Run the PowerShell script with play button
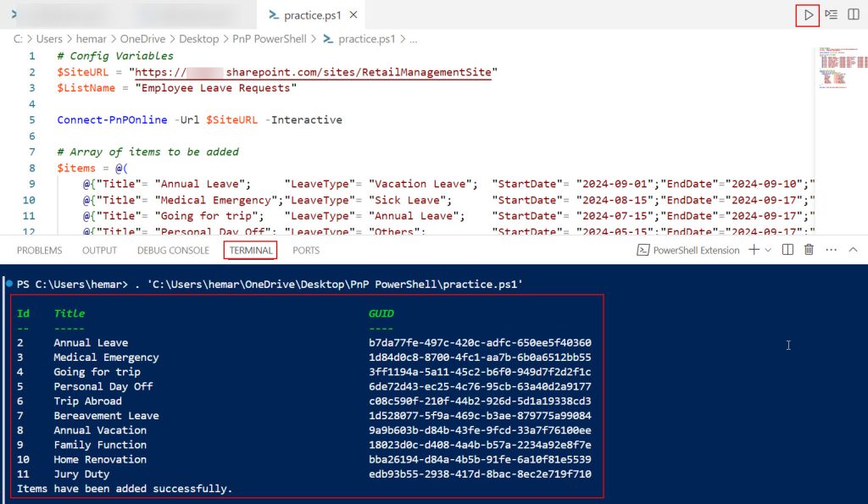The width and height of the screenshot is (868, 504). click(808, 15)
